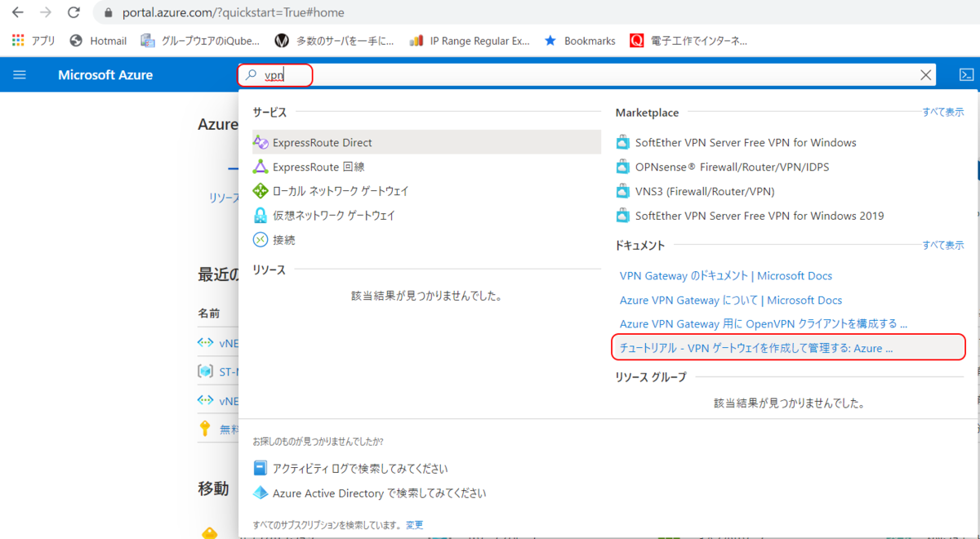
Task: Search in アクティビティ ログ
Action: (x=350, y=469)
